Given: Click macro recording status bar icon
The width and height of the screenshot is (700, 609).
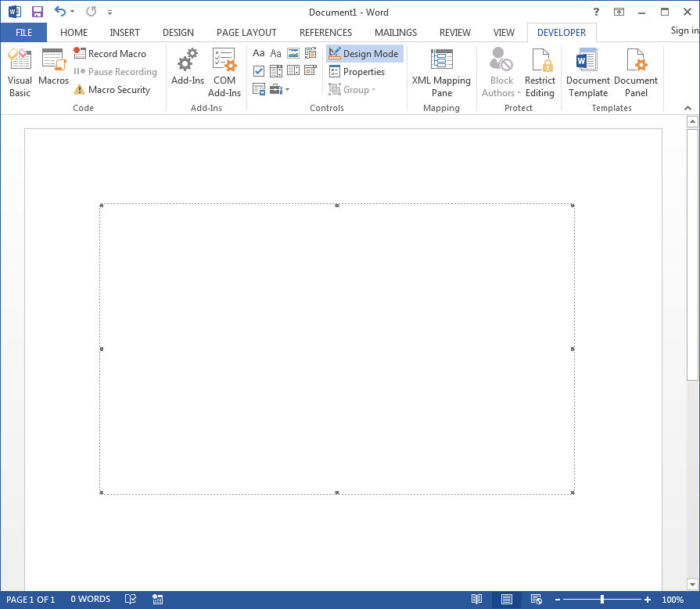Looking at the screenshot, I should (x=157, y=599).
